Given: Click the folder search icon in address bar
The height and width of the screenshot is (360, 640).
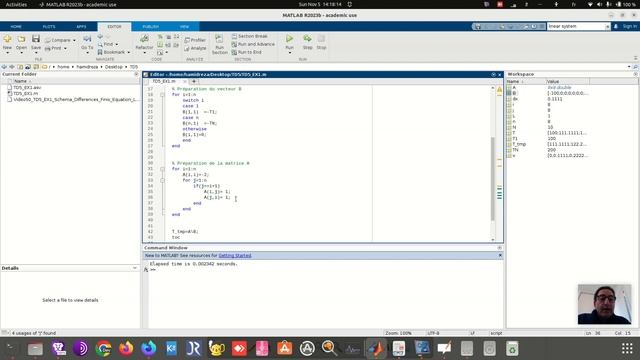Looking at the screenshot, I should click(636, 67).
